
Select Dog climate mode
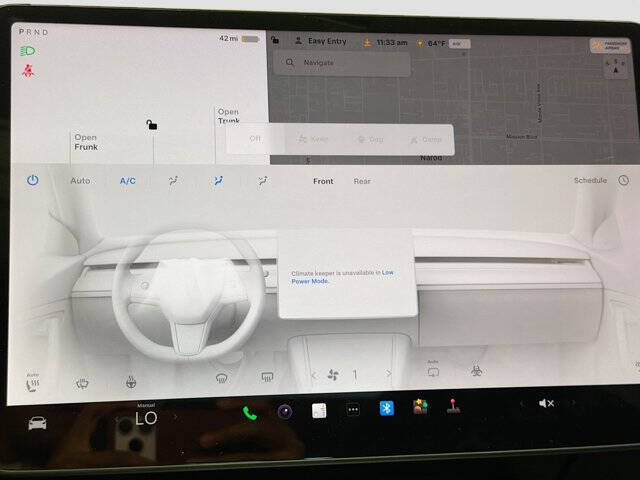371,140
